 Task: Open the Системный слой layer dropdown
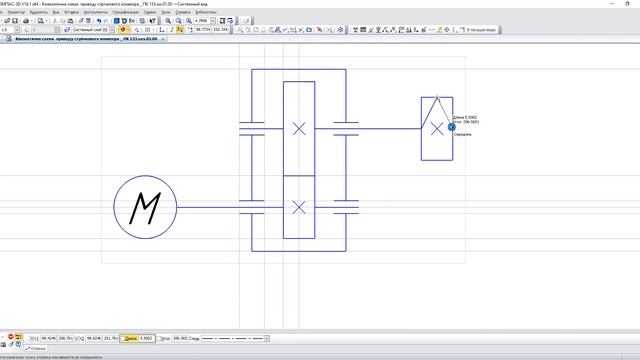tap(112, 30)
